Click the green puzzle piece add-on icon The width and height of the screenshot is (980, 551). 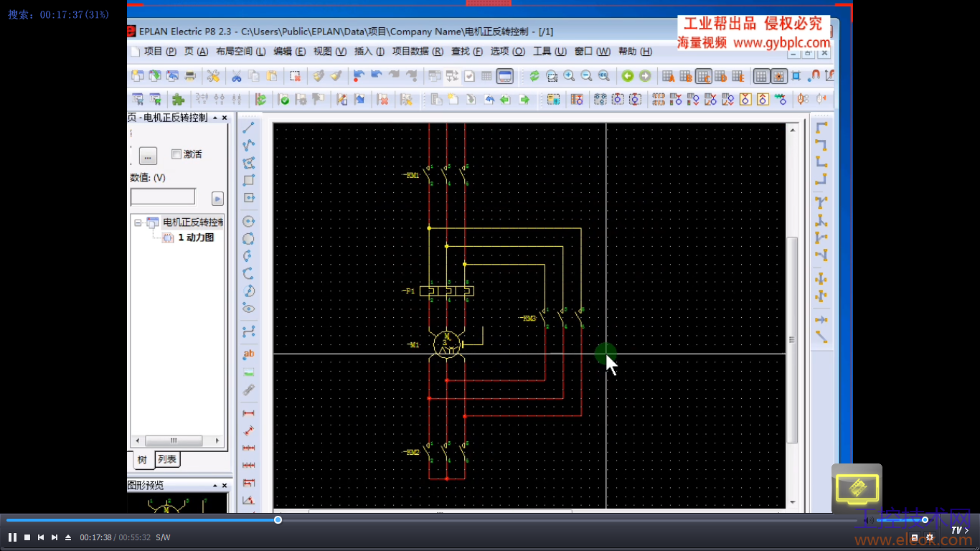pos(178,100)
